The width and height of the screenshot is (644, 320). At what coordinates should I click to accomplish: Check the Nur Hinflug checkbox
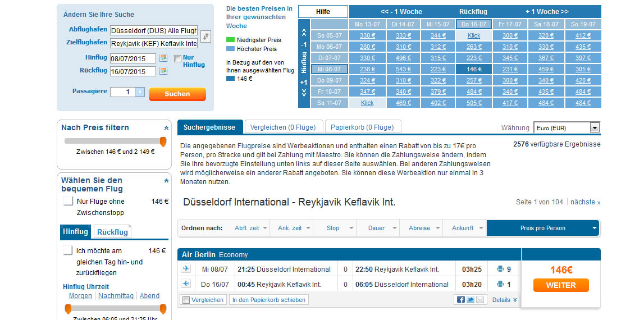click(x=177, y=59)
